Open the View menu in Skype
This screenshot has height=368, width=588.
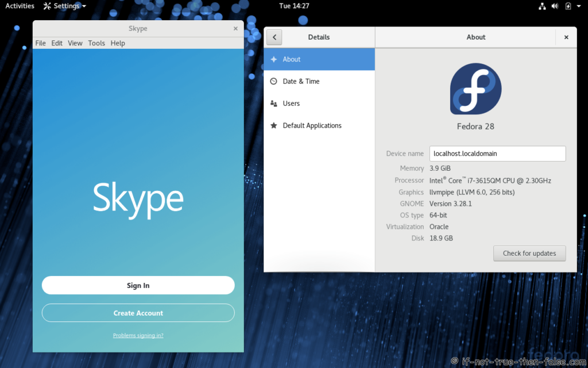click(75, 43)
